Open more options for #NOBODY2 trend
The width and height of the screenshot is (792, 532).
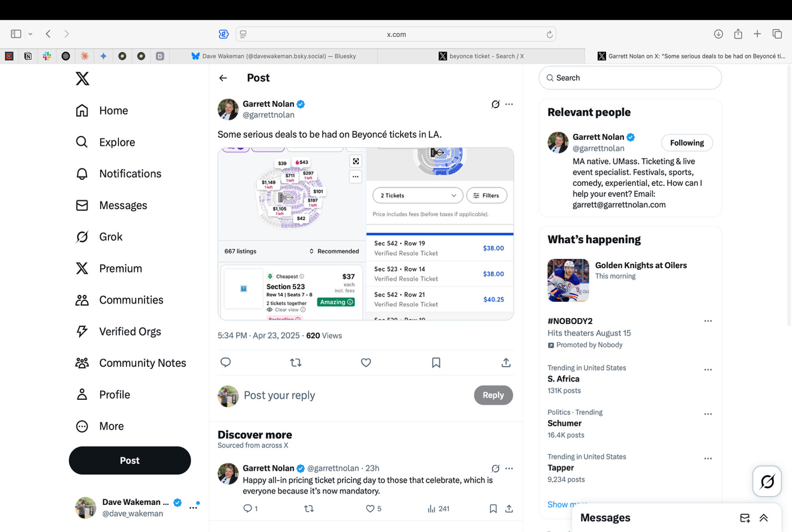point(708,321)
